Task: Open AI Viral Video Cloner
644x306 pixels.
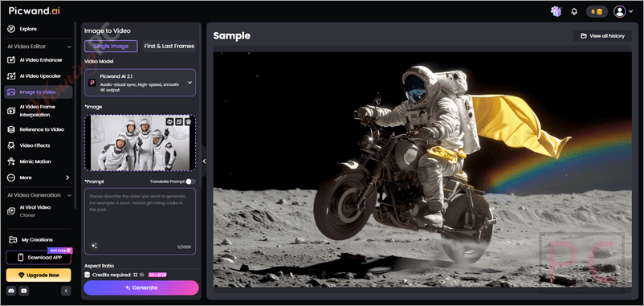Action: 30,211
